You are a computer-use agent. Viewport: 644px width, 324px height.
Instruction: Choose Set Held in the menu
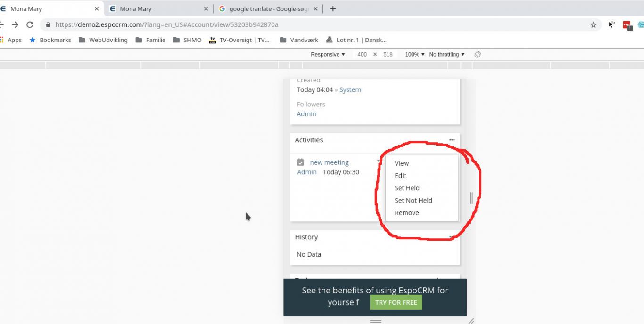[407, 188]
